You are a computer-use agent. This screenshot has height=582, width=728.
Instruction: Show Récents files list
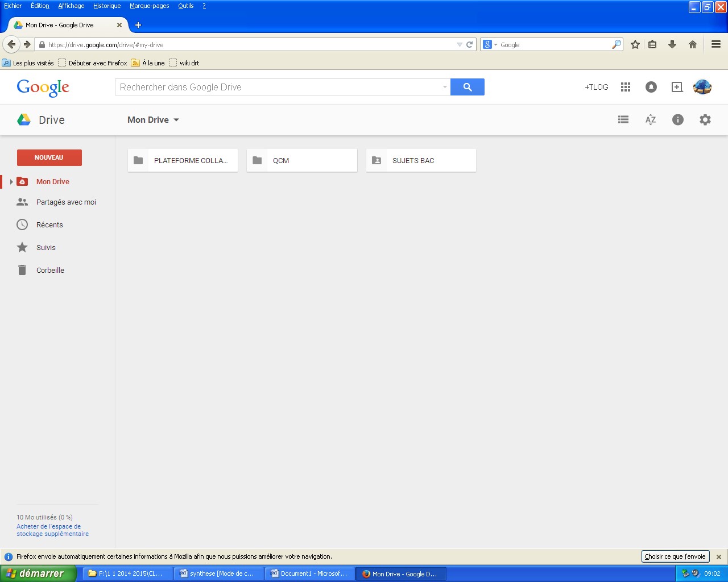pos(49,225)
